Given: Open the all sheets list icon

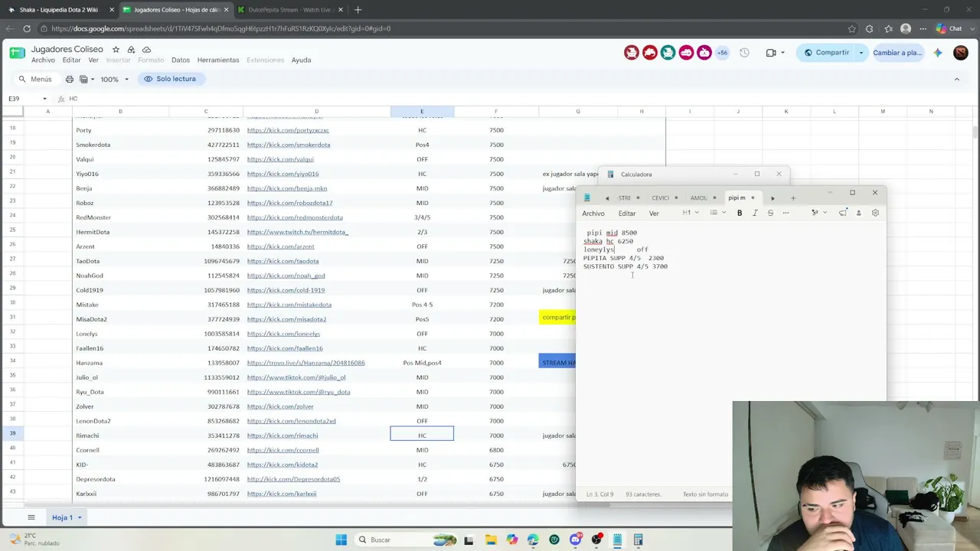Looking at the screenshot, I should pos(31,517).
